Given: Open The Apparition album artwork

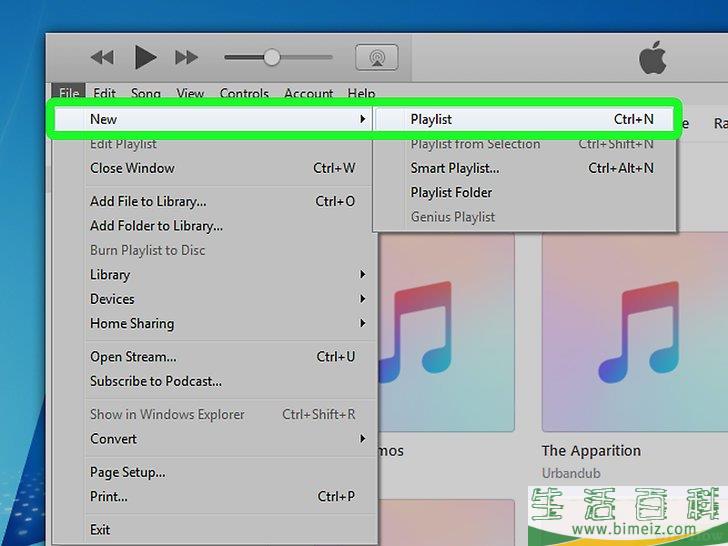Looking at the screenshot, I should pyautogui.click(x=635, y=332).
